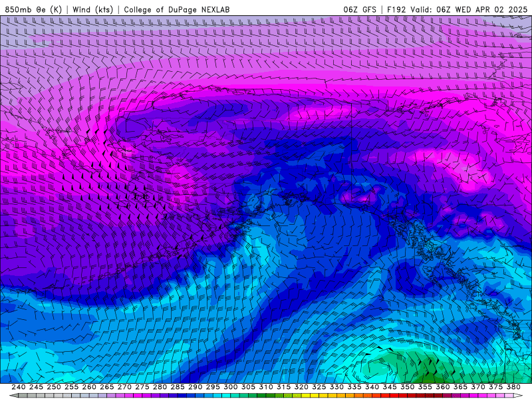Click the left arrow end of the color bar
This screenshot has width=532, height=399.
point(13,396)
